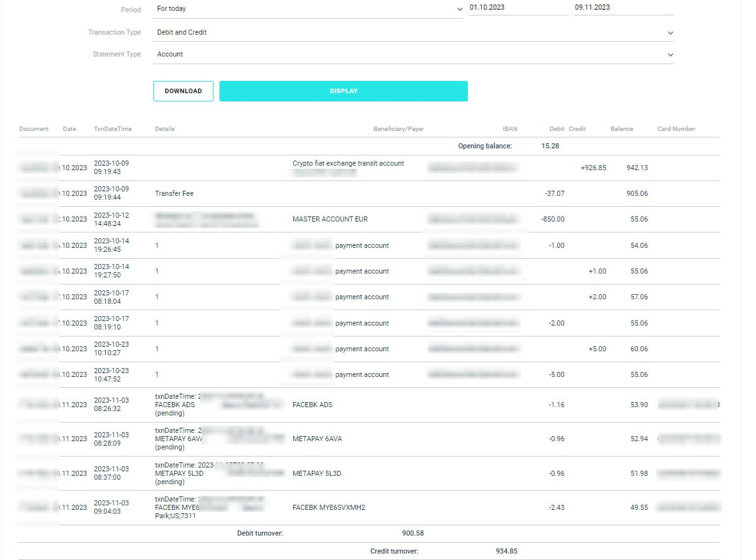Open the Transaction Type dropdown Debit and Credit

click(x=413, y=32)
